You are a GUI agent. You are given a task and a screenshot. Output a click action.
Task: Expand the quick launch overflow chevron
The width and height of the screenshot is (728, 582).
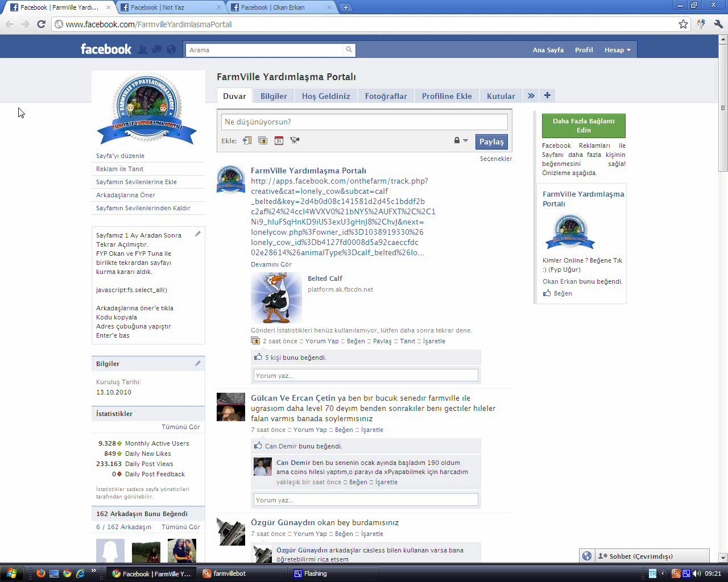click(x=94, y=571)
